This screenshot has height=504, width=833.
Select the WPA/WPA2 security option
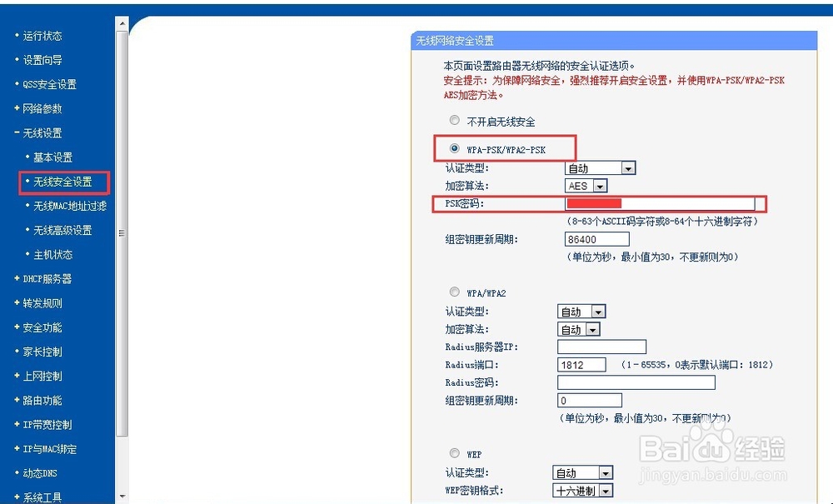[454, 292]
